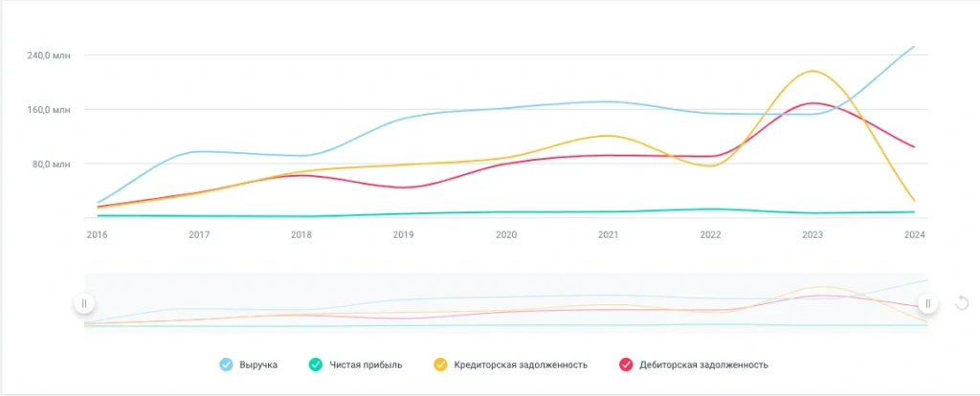Uncheck the yellow Кредиторская задолженность checkmark
The image size is (980, 396).
click(x=440, y=364)
